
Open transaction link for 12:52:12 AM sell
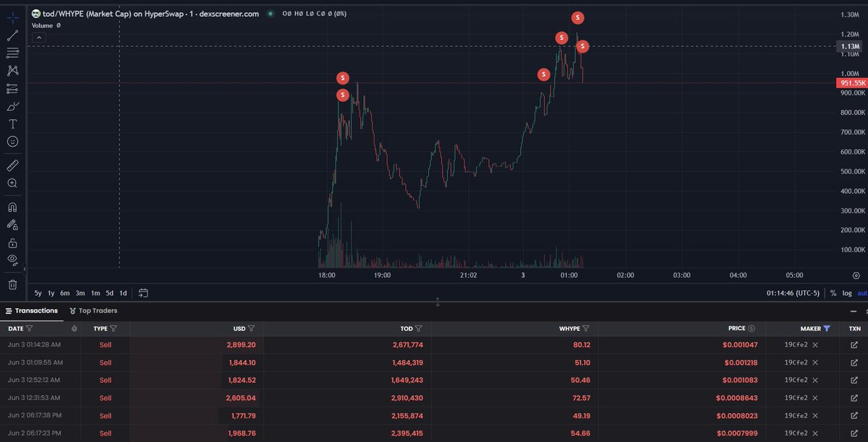click(854, 380)
